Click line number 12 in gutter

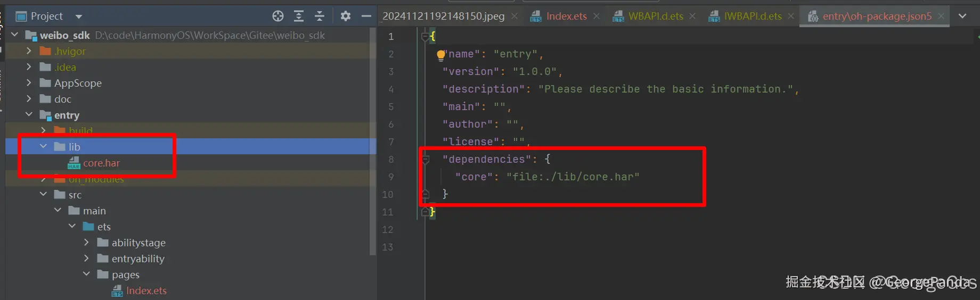[388, 229]
